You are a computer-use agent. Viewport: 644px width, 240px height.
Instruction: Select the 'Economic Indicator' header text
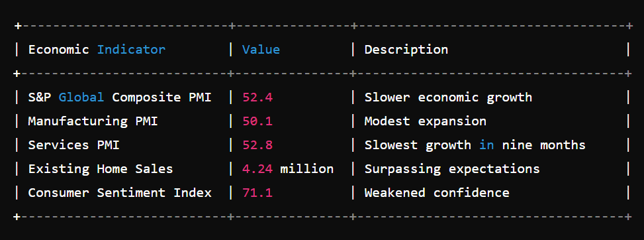tap(97, 50)
